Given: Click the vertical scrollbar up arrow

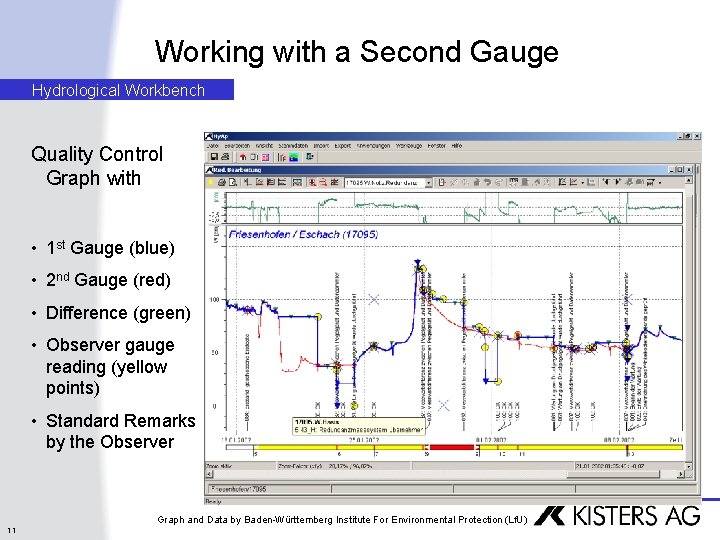Looking at the screenshot, I should click(688, 180).
